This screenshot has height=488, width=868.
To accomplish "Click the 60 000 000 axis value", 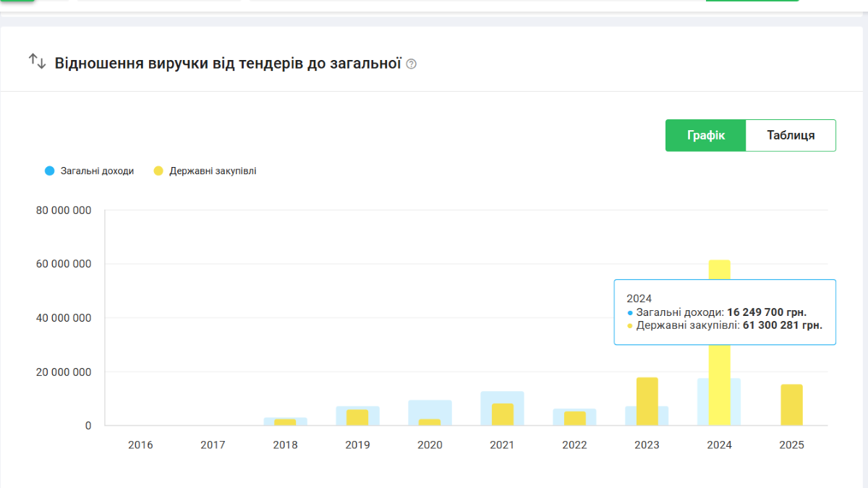I will point(64,264).
